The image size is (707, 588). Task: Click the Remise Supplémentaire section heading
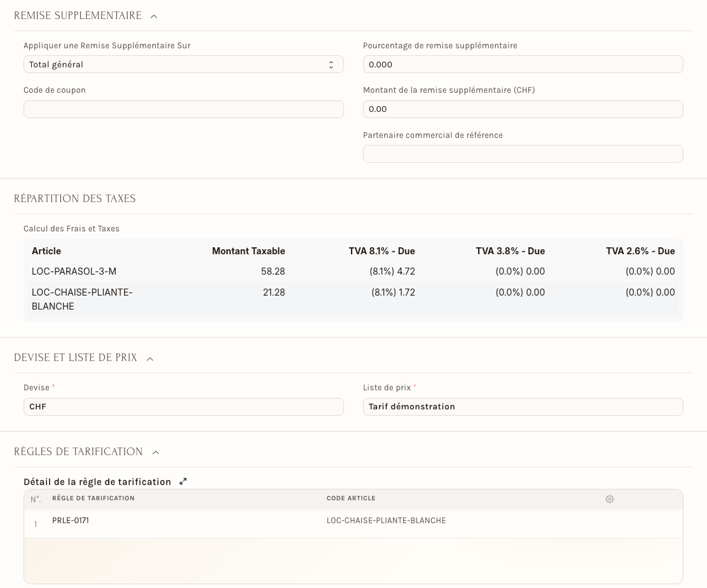78,16
